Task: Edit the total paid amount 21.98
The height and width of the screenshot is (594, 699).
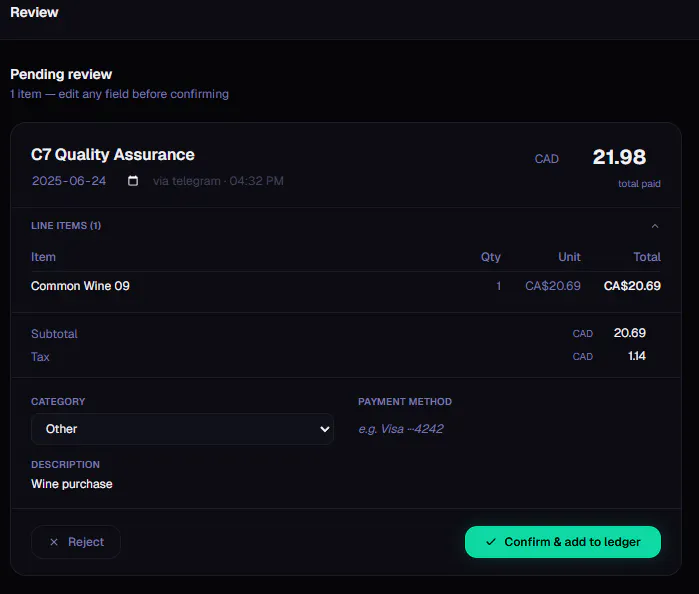Action: 619,157
